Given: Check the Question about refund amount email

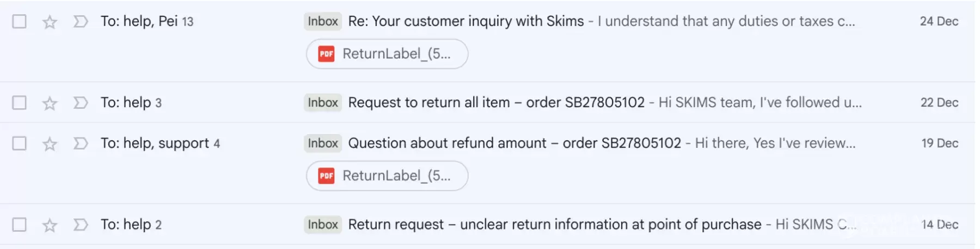Looking at the screenshot, I should [20, 144].
